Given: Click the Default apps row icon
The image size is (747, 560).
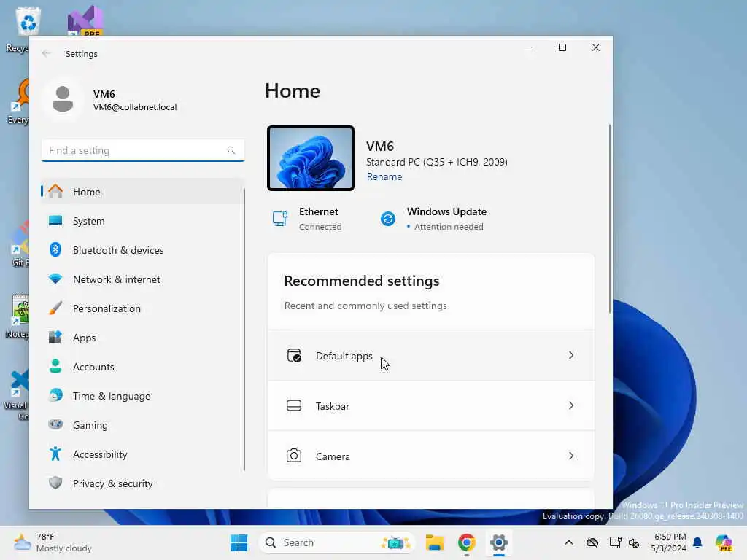Looking at the screenshot, I should click(x=294, y=356).
